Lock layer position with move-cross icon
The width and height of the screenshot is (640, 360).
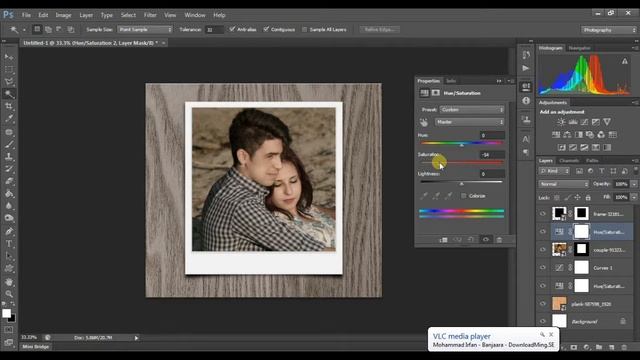(578, 198)
